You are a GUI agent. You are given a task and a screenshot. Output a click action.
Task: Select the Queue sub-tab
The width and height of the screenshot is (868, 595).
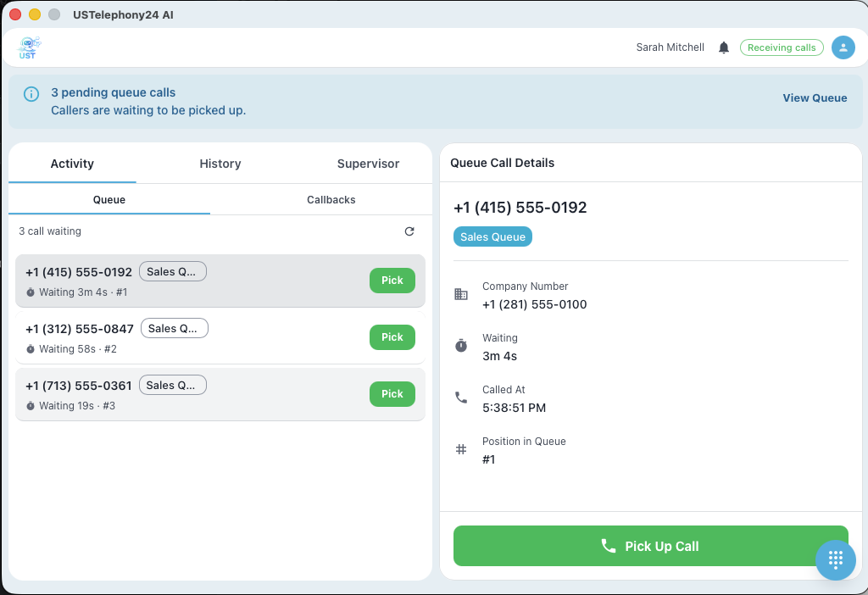pyautogui.click(x=109, y=200)
